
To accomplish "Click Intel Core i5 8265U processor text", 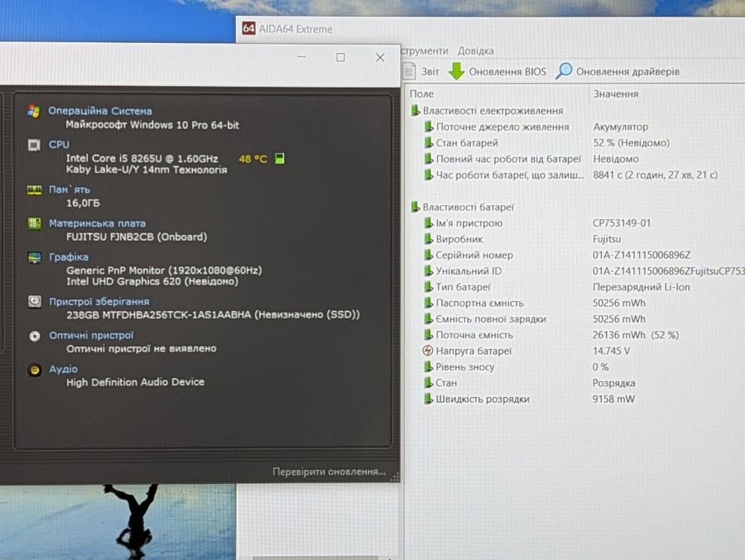I will coord(142,158).
